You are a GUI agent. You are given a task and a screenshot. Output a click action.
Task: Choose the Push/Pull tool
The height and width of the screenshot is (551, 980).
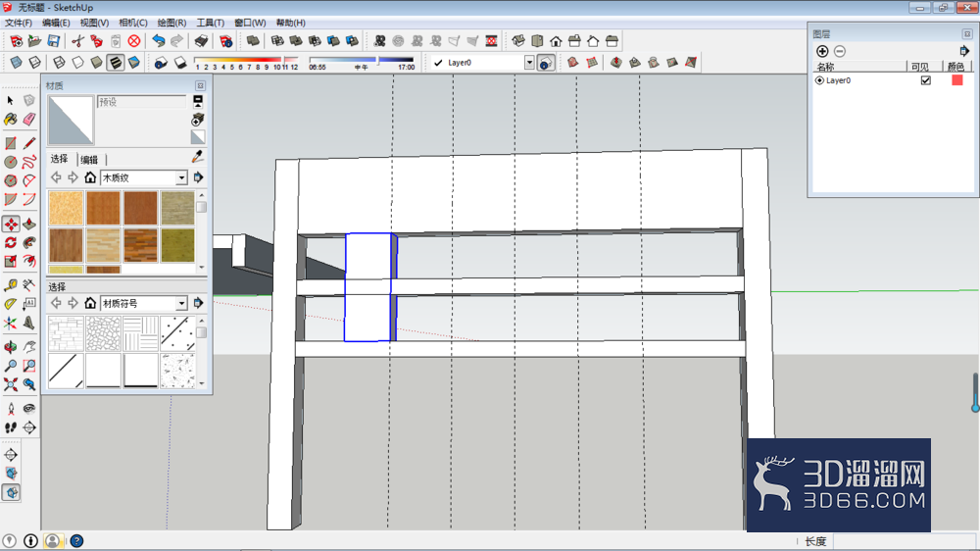click(x=28, y=224)
